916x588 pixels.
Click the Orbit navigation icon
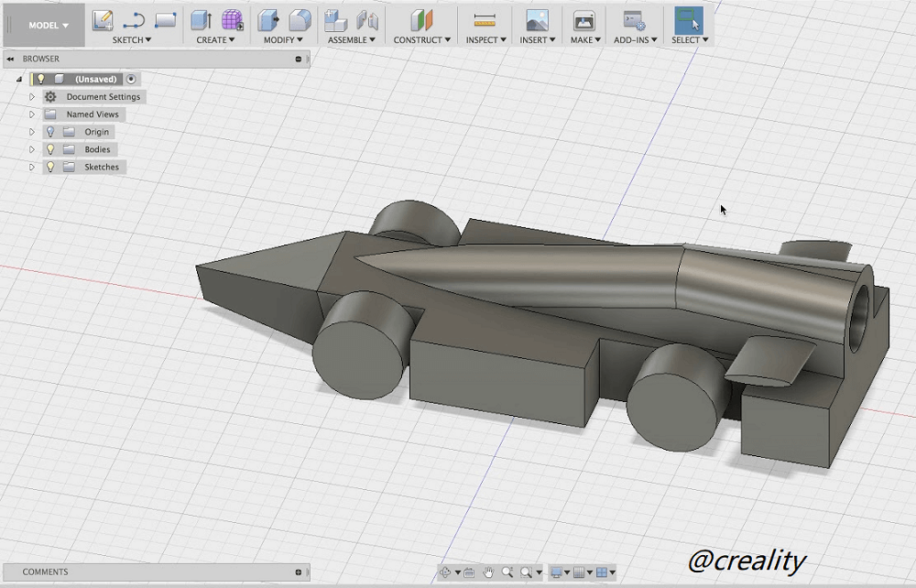(446, 572)
